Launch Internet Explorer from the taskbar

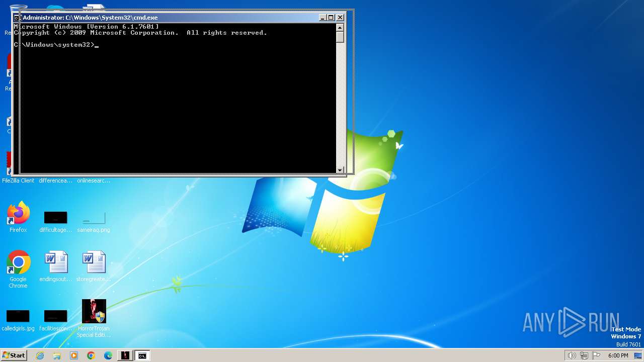click(40, 355)
